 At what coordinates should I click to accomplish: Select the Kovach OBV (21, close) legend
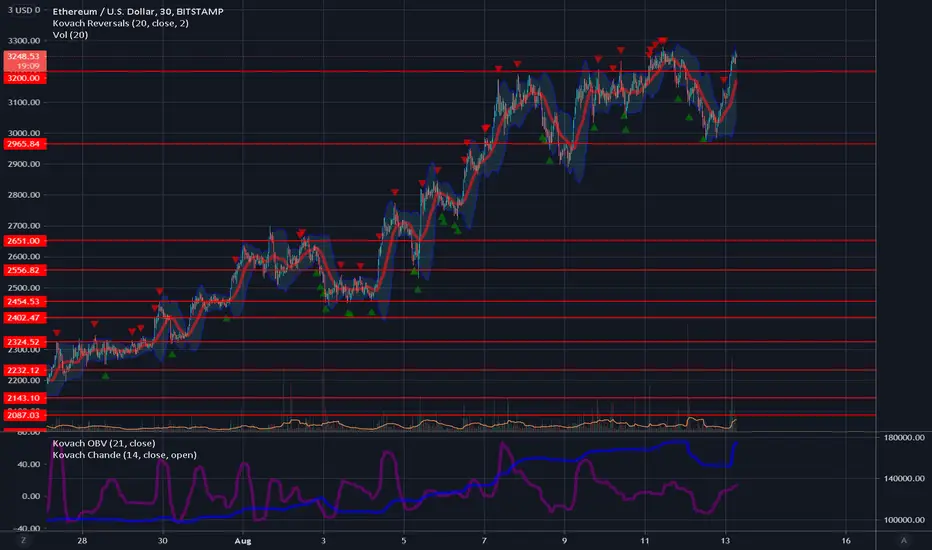104,443
